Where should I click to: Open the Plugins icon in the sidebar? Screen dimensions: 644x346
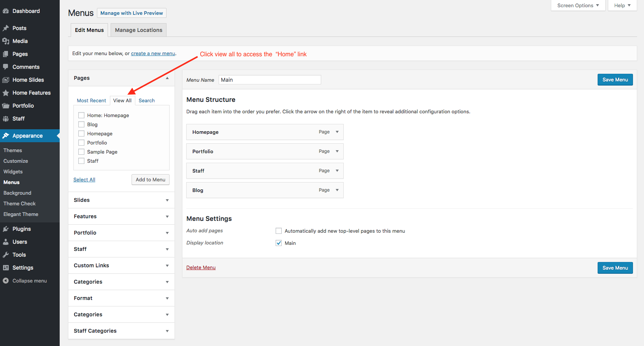[x=6, y=229]
